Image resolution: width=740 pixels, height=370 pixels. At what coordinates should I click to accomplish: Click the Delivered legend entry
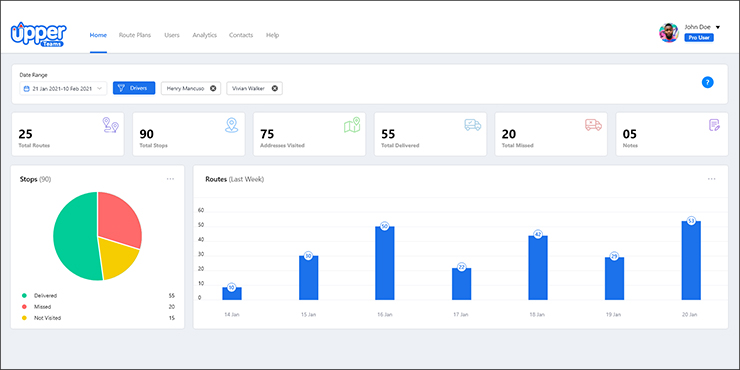(x=98, y=296)
